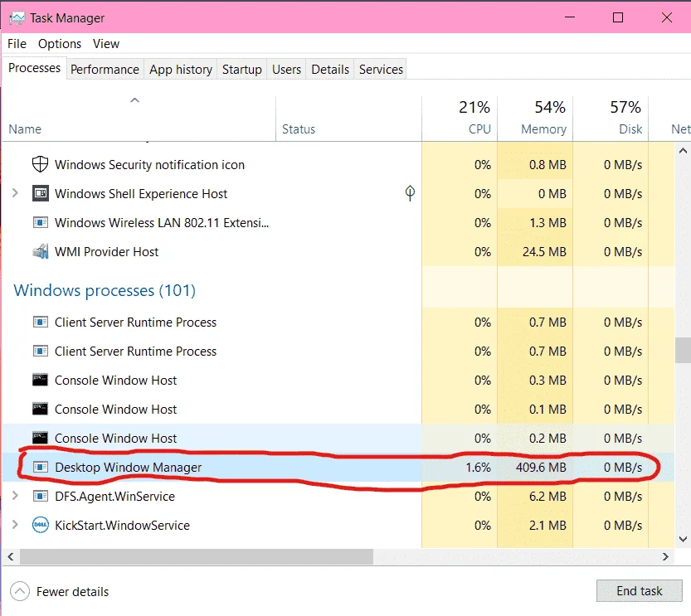Click the Desktop Window Manager process icon
691x616 pixels.
pyautogui.click(x=40, y=467)
